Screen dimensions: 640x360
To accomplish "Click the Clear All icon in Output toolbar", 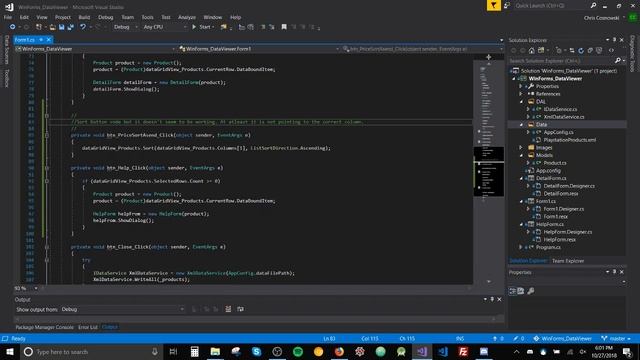I will tap(228, 309).
